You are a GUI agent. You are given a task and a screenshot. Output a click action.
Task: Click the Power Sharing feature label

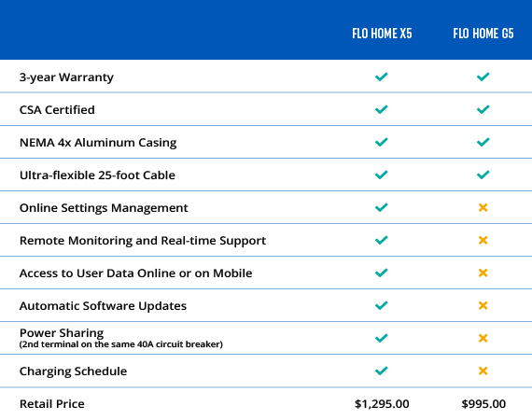[x=62, y=333]
